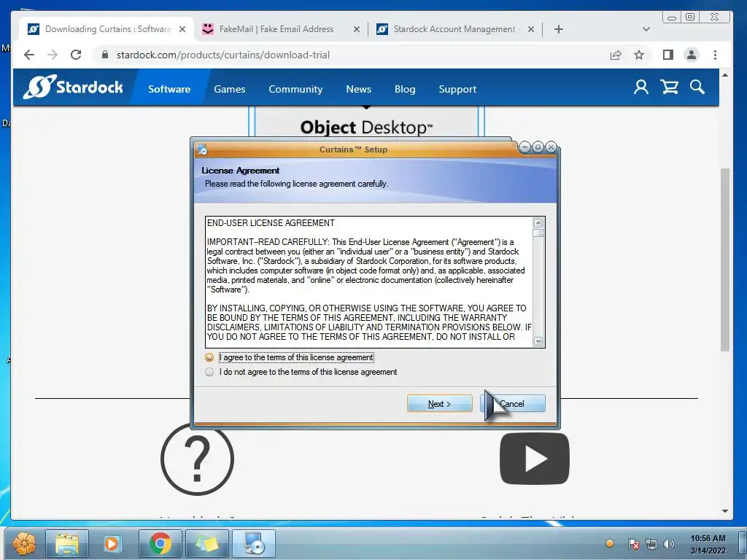Bookmark the page with the star icon
The height and width of the screenshot is (560, 747).
click(639, 55)
